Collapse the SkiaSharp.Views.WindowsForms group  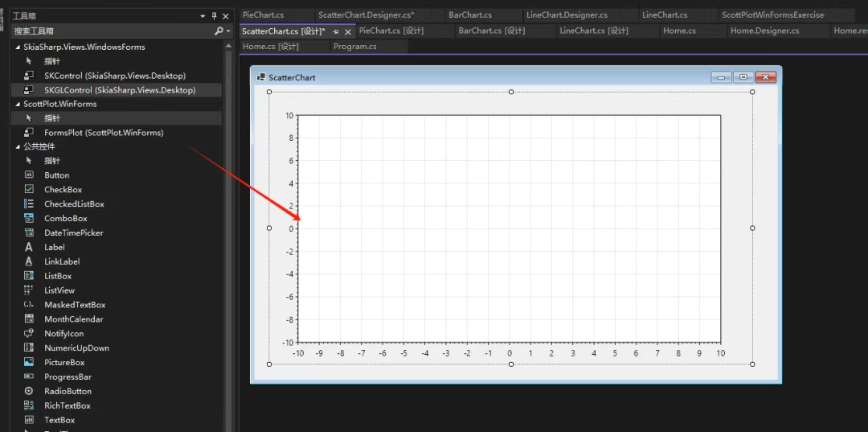click(18, 47)
